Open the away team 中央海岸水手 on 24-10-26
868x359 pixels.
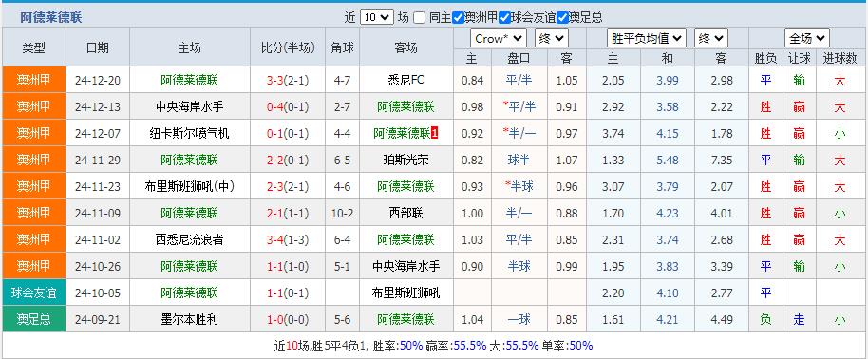[x=406, y=266]
